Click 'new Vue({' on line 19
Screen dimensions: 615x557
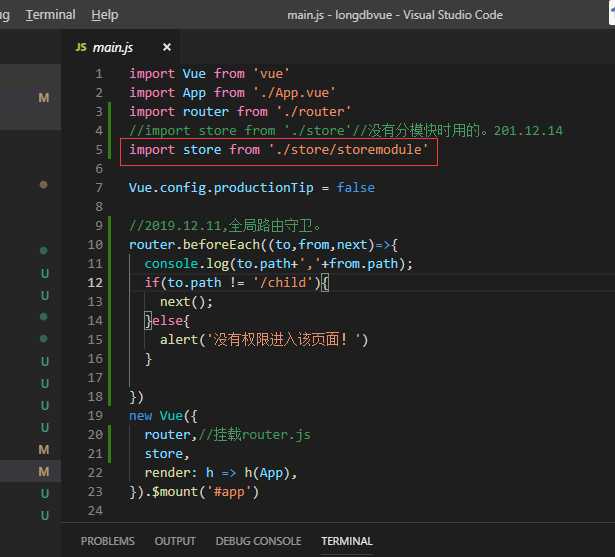click(x=164, y=416)
